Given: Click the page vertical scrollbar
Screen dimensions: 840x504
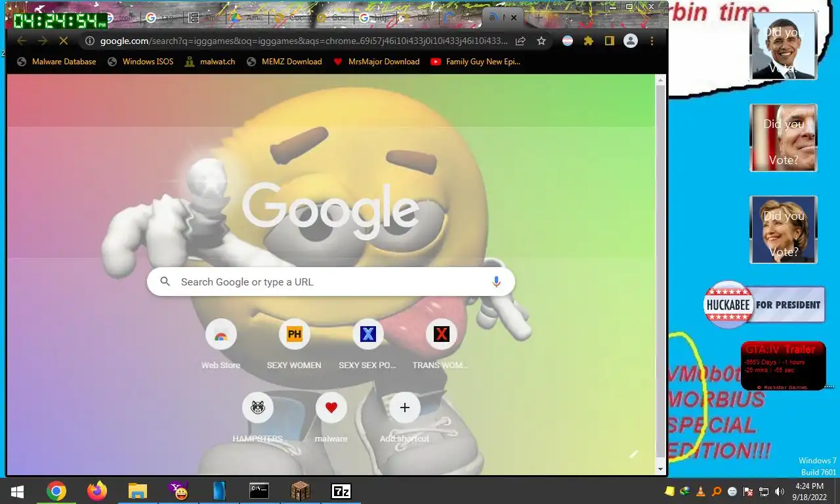Looking at the screenshot, I should tap(660, 270).
